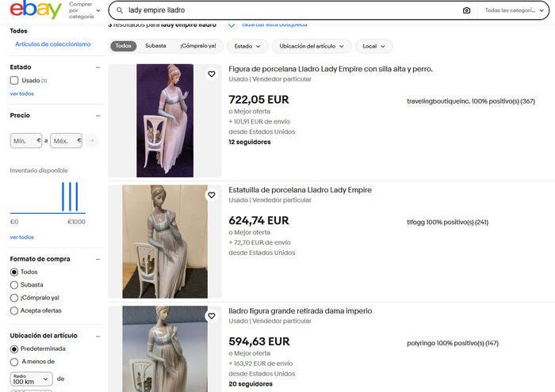Switch to the Todos listing tab
The width and height of the screenshot is (555, 392).
(123, 46)
